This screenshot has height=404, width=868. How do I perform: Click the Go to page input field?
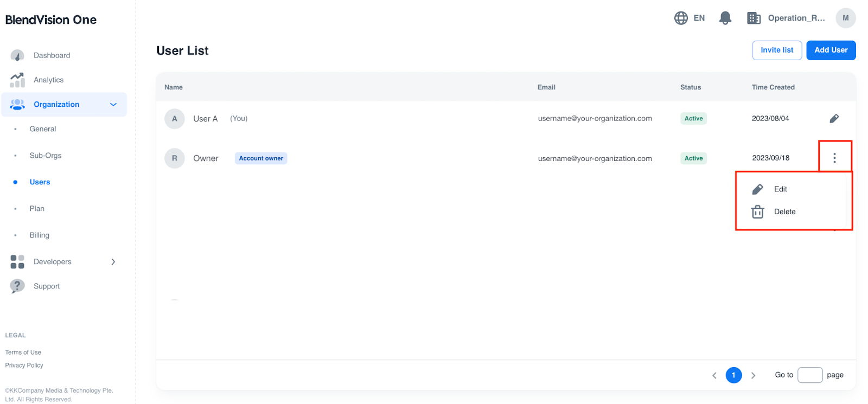click(x=809, y=375)
